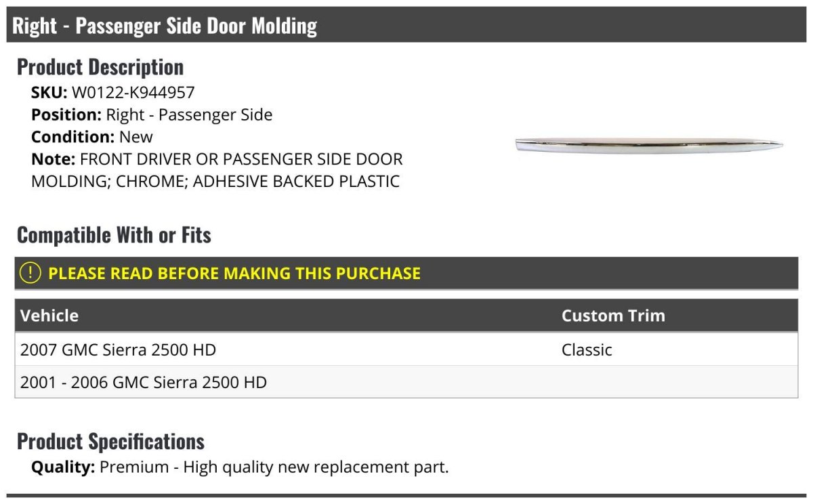
Task: Click the Position label
Action: [x=66, y=114]
